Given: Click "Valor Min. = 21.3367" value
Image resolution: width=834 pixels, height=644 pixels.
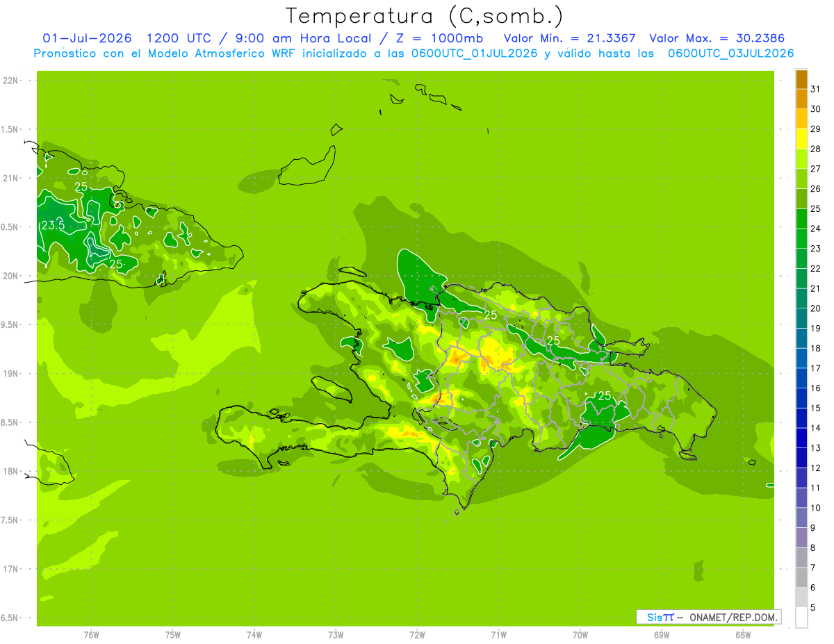Looking at the screenshot, I should tap(569, 38).
